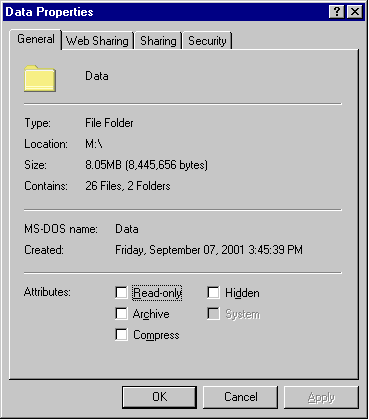Click the question mark help button
Screen dimensions: 369x420
(337, 12)
